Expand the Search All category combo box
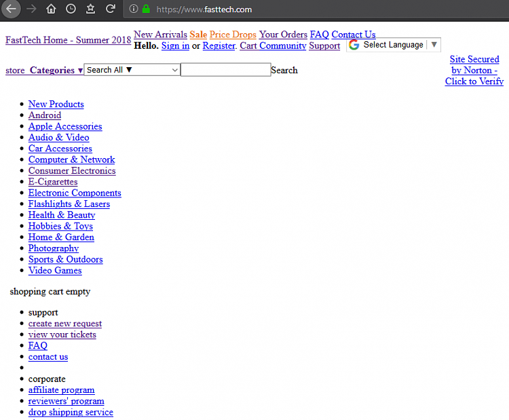This screenshot has width=509, height=420. coord(132,70)
